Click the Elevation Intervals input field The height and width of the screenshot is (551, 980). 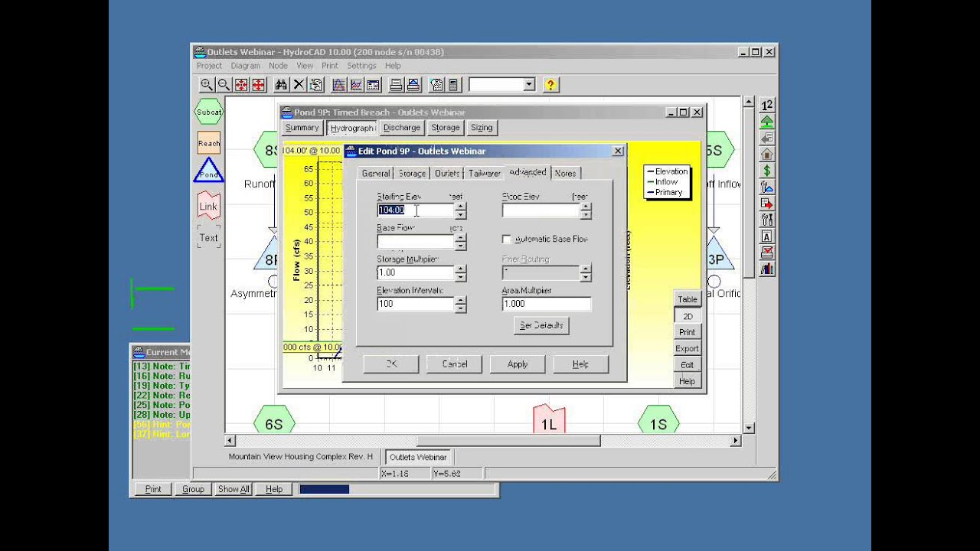point(416,304)
